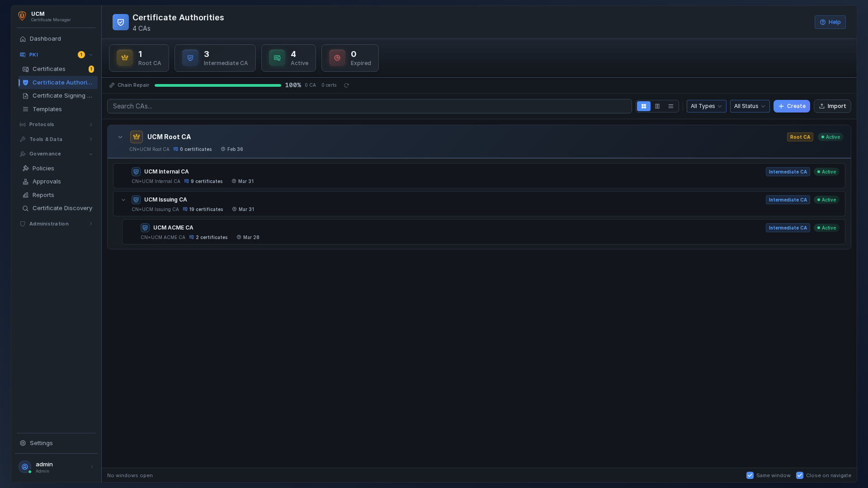The height and width of the screenshot is (488, 868).
Task: Toggle the Close on navigate checkbox
Action: click(800, 475)
